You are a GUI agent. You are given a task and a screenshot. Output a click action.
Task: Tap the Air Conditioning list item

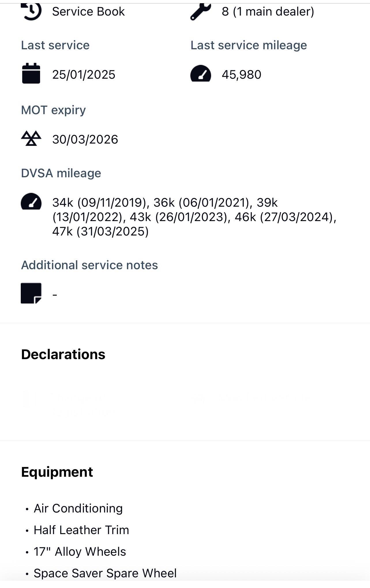pos(78,508)
